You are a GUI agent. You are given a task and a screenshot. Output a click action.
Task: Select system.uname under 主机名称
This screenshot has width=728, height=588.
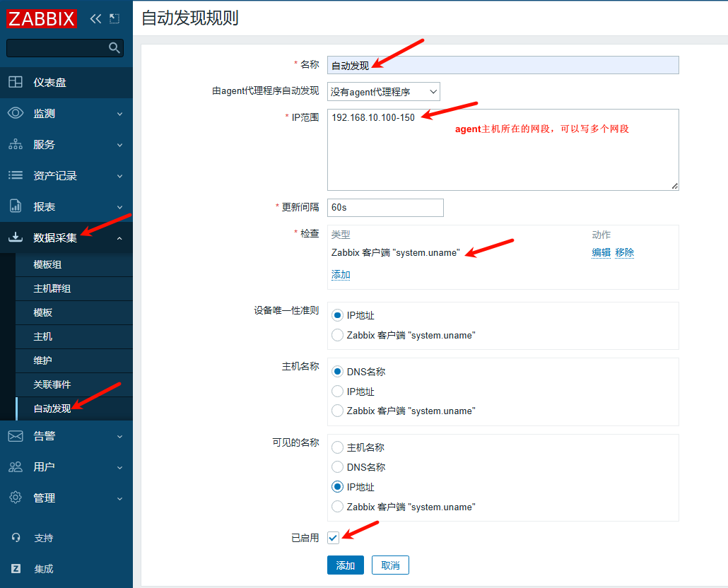coord(338,411)
